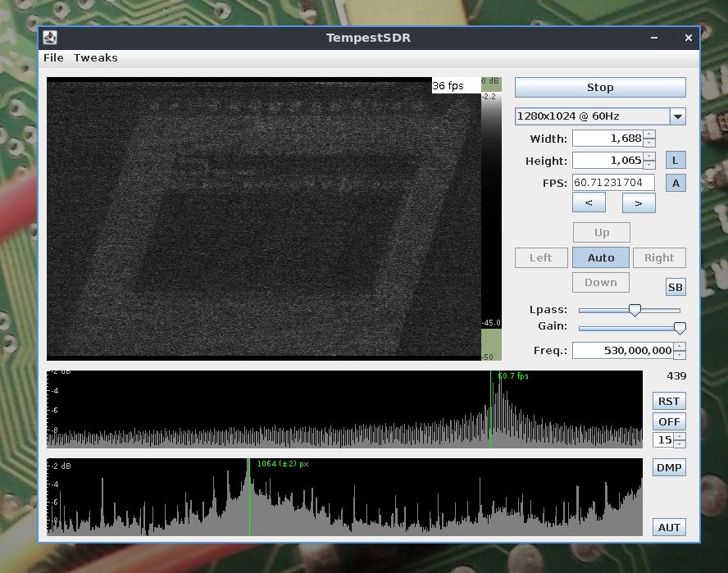Click the TempestSDR app icon in title bar
Image resolution: width=728 pixels, height=573 pixels.
50,38
